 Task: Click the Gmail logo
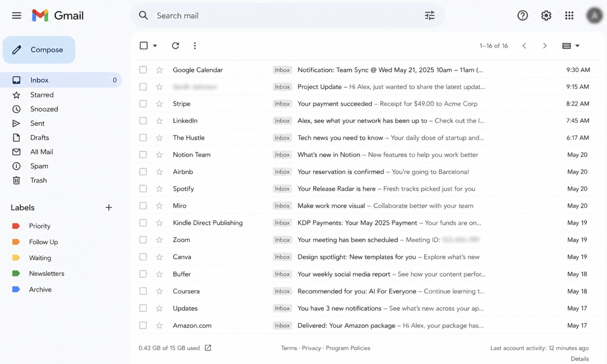click(x=58, y=15)
